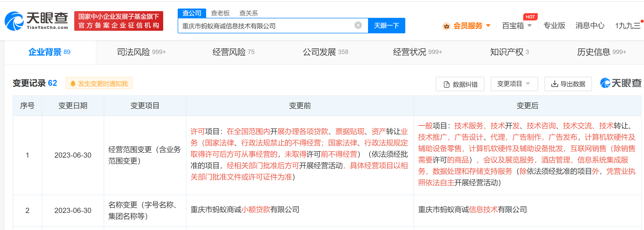
Task: Open the 知识产权 tab
Action: (x=510, y=52)
